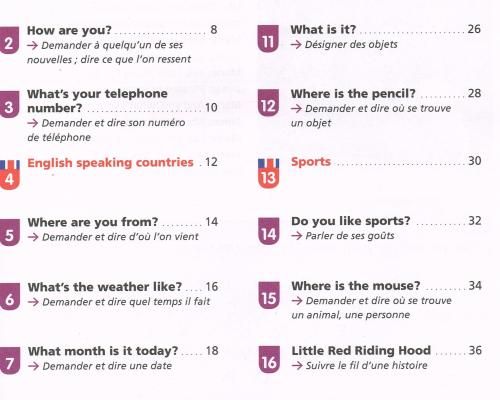Click the arrow before "Désigner des objets"

(x=296, y=45)
